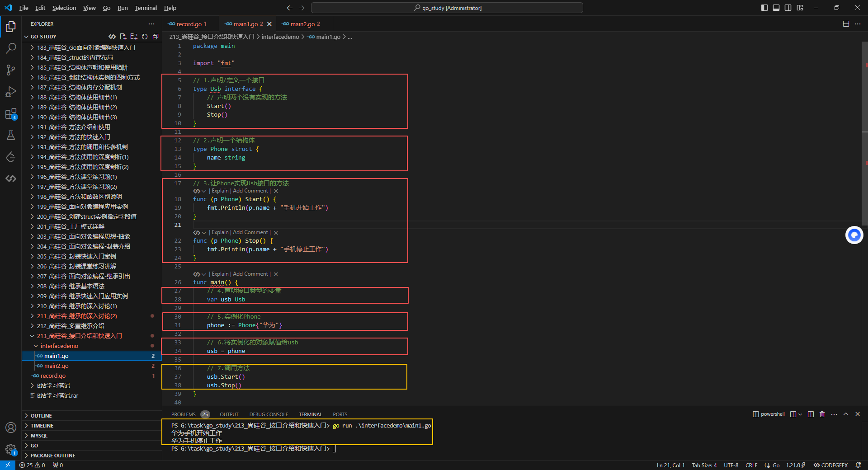Click the errors and warnings count in status bar
This screenshot has height=470, width=868.
pyautogui.click(x=32, y=465)
